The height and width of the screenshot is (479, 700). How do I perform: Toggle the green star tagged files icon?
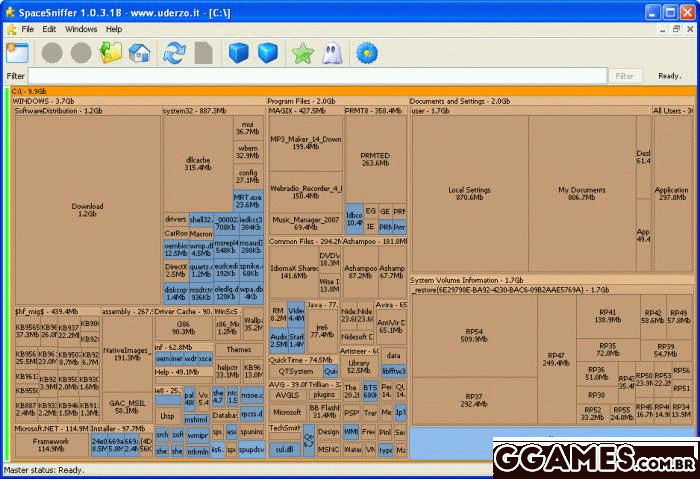(x=303, y=52)
